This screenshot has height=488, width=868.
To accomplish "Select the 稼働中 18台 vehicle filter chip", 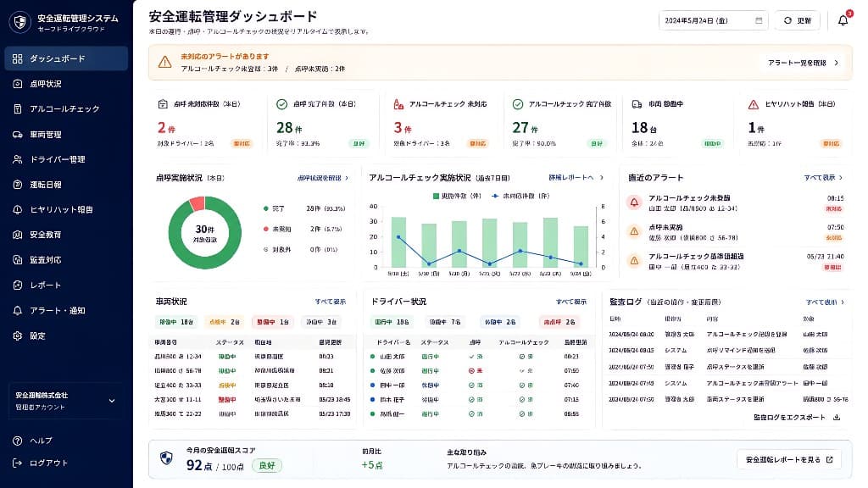I will point(176,321).
